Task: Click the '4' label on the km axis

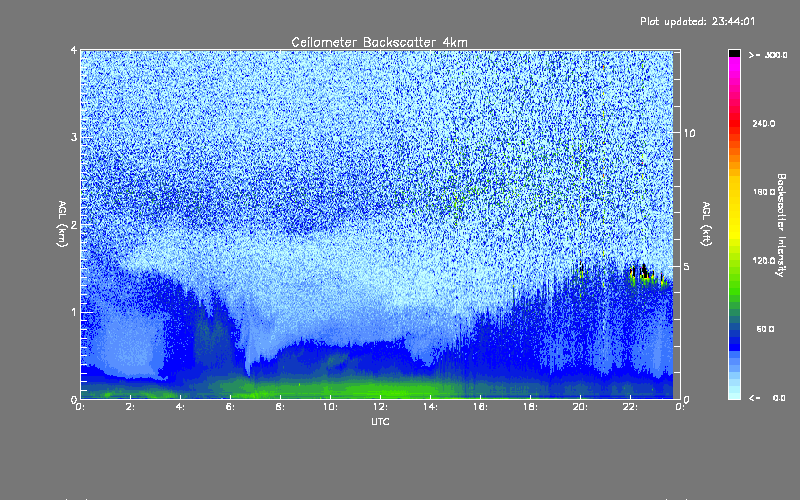Action: tap(74, 50)
